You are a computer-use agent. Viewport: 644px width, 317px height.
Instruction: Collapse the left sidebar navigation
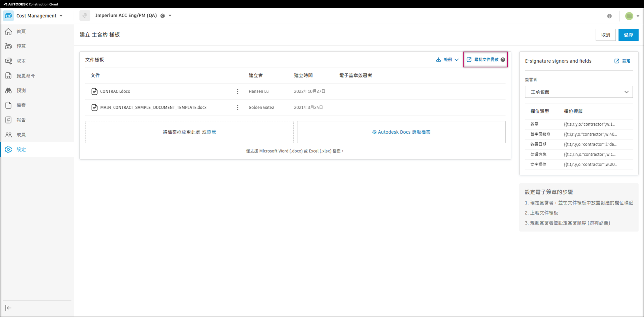[x=8, y=308]
